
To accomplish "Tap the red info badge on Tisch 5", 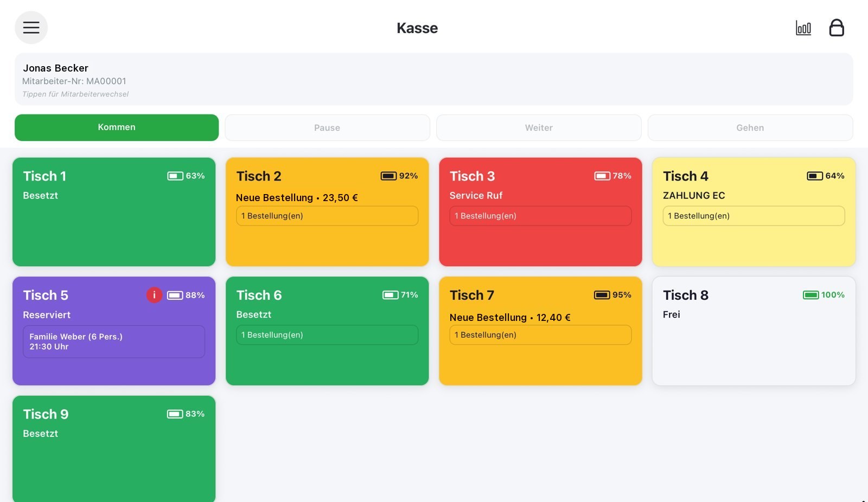I will pos(154,295).
